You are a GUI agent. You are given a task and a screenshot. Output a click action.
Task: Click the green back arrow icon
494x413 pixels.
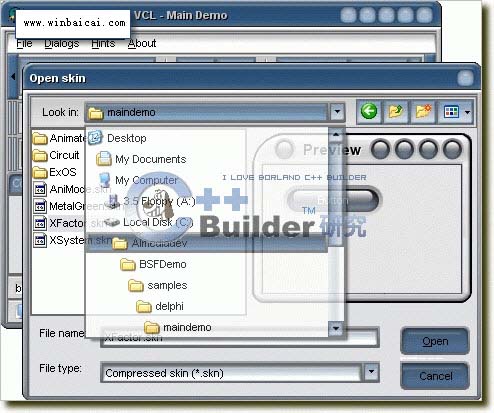(369, 111)
